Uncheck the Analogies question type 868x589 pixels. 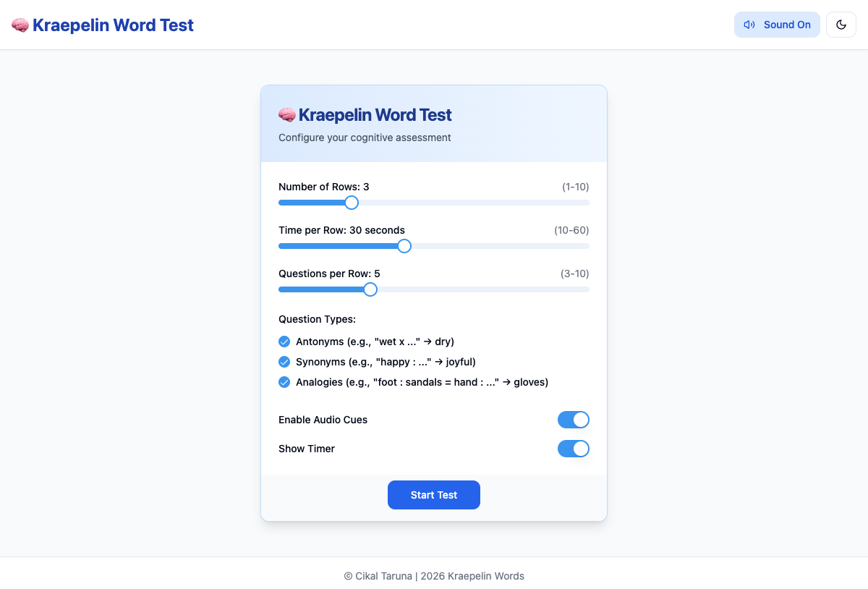[x=284, y=382]
